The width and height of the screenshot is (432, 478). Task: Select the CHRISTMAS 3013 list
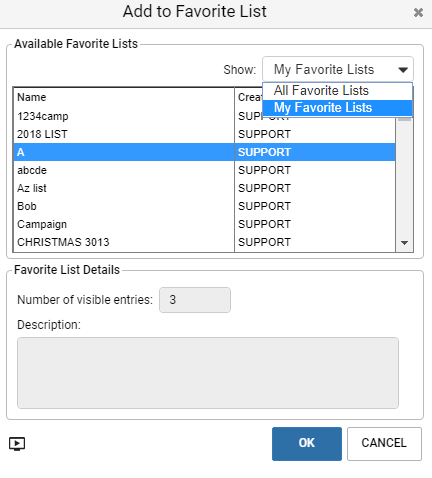coord(204,242)
